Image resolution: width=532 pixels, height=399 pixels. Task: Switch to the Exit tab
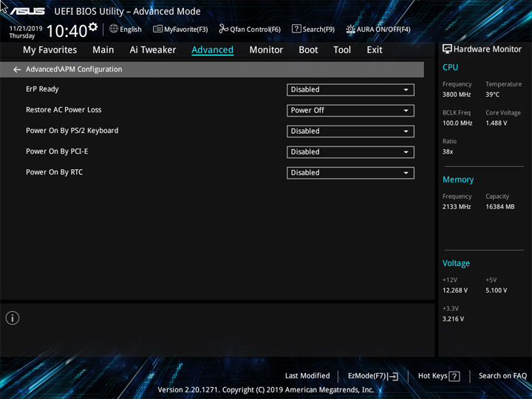[374, 50]
